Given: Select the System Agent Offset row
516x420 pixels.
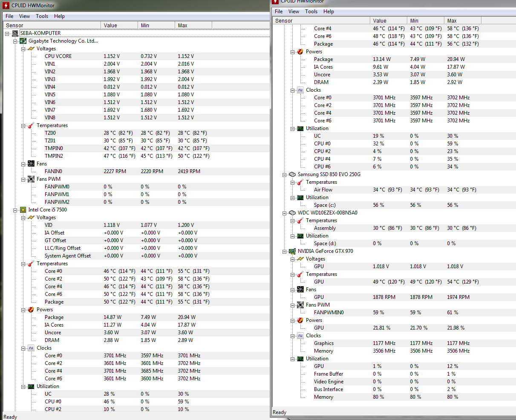Looking at the screenshot, I should point(136,256).
